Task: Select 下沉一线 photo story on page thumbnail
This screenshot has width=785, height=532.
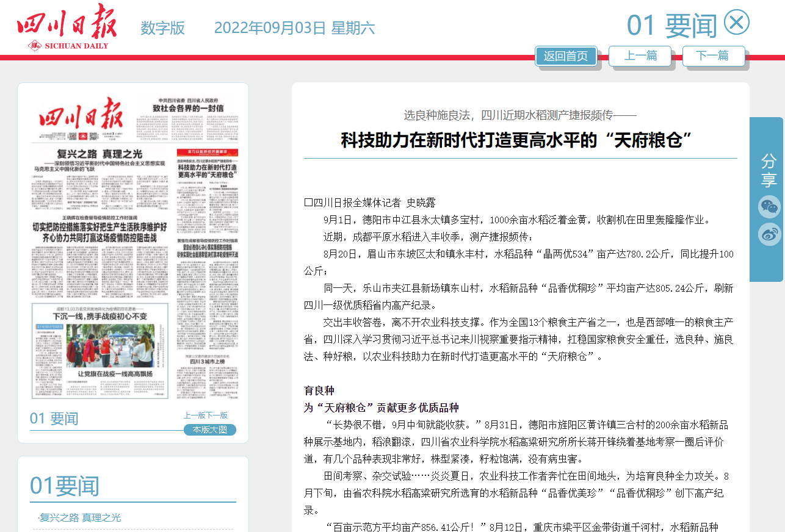Action: tap(100, 342)
